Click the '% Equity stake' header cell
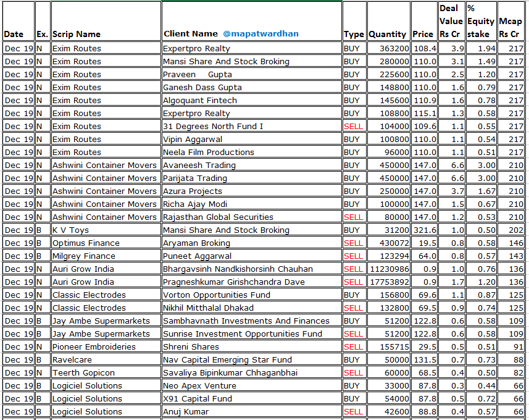 481,21
